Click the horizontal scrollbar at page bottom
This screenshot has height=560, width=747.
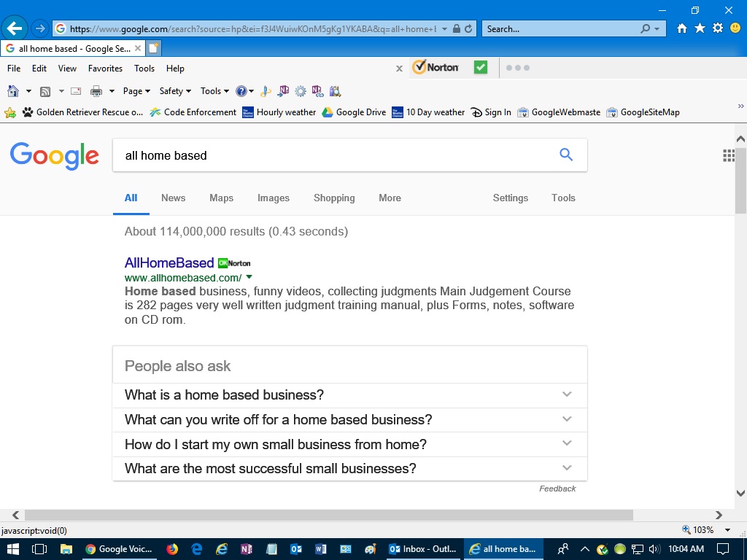point(328,515)
